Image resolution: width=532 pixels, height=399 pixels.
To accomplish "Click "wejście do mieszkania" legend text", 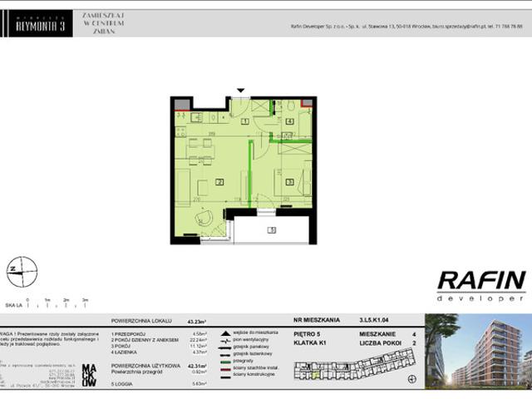I will click(255, 332).
